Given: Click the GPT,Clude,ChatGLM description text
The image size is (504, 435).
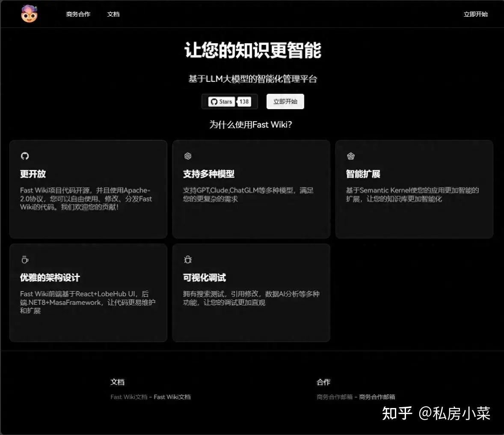Looking at the screenshot, I should click(x=248, y=195).
